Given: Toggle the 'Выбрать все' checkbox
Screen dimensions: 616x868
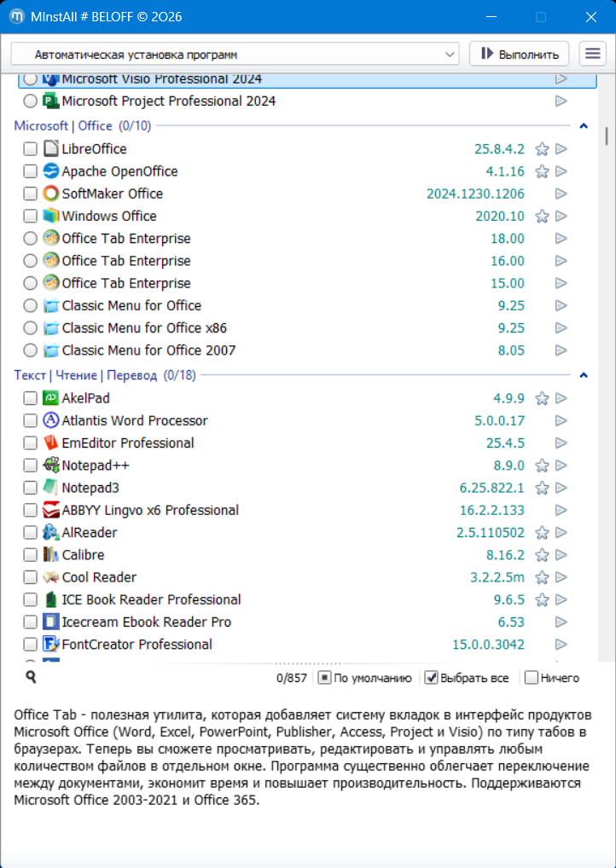Looking at the screenshot, I should pos(432,678).
